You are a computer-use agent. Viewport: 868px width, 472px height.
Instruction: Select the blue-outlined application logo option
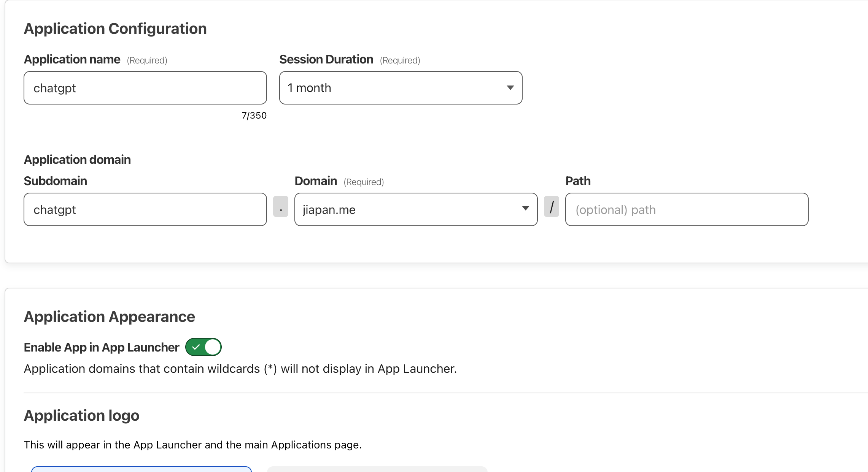point(141,469)
